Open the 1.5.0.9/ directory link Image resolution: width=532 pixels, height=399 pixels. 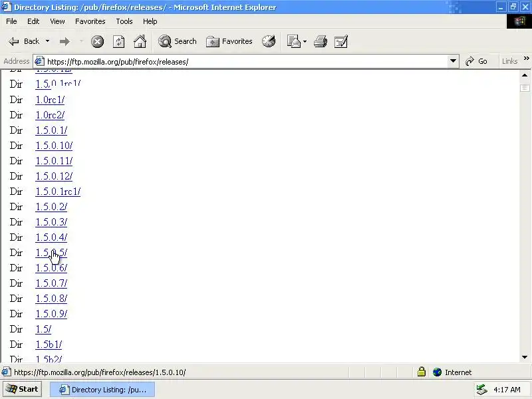pos(51,314)
